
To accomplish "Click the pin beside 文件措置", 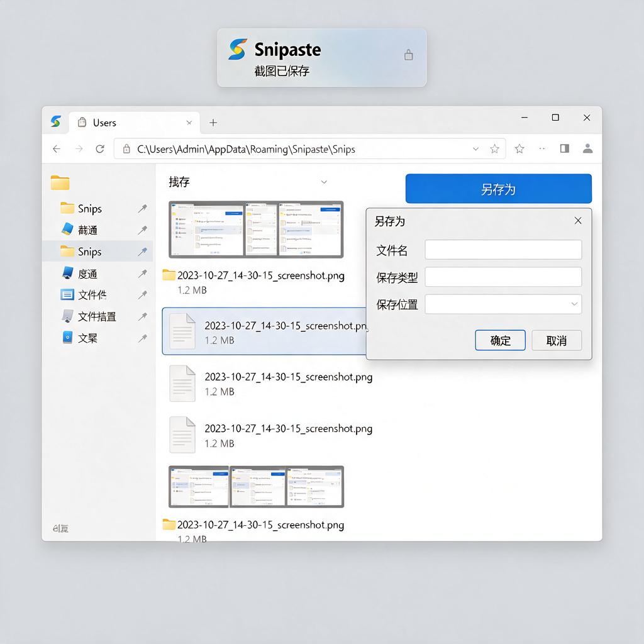I will [143, 316].
